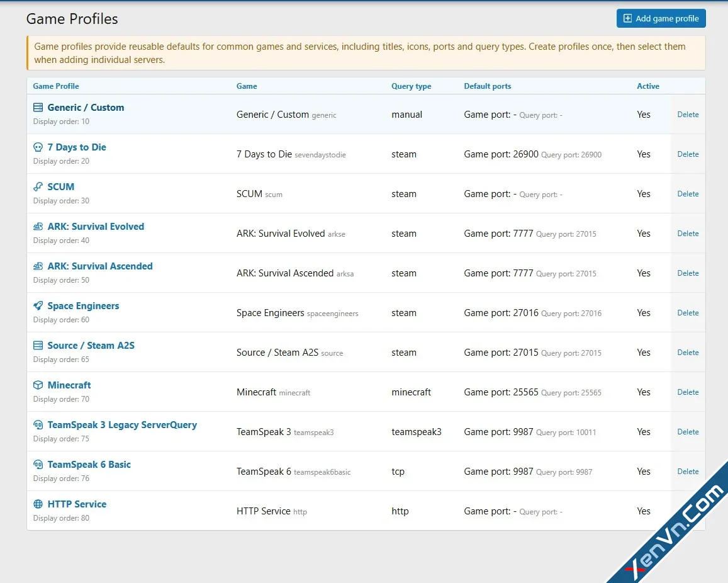Open the Generic / Custom profile

86,107
